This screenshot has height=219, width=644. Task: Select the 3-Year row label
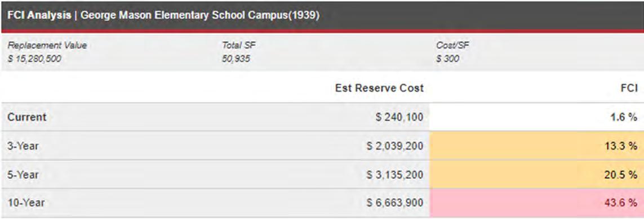coord(23,146)
